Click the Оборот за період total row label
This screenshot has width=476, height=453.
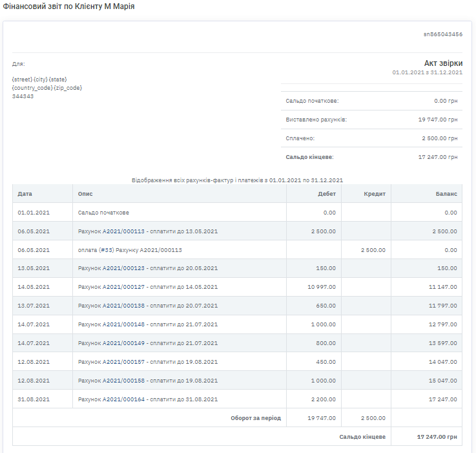(x=256, y=418)
